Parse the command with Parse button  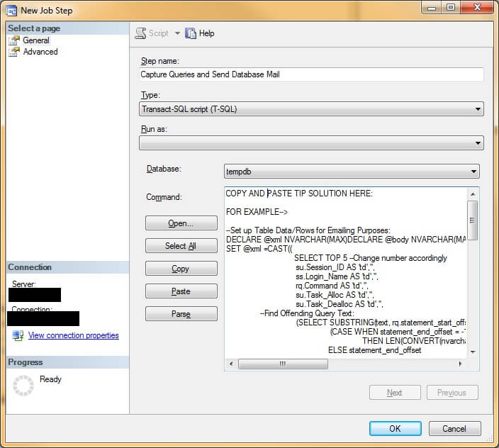[181, 314]
